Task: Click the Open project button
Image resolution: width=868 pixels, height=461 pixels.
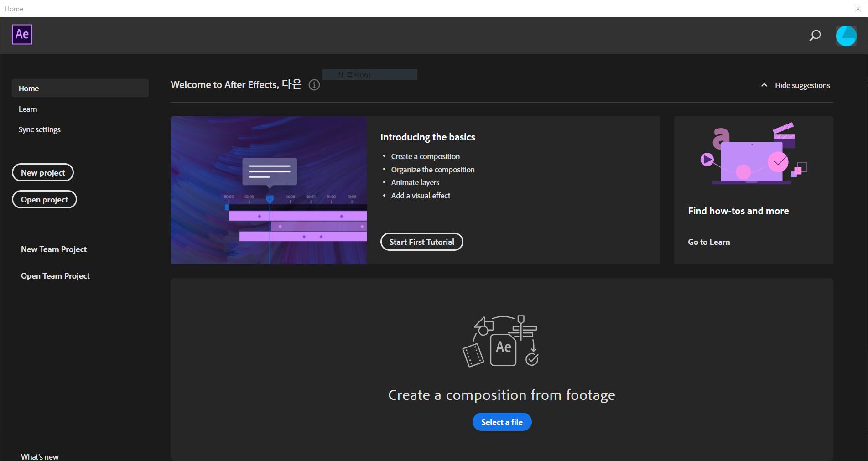Action: tap(44, 199)
